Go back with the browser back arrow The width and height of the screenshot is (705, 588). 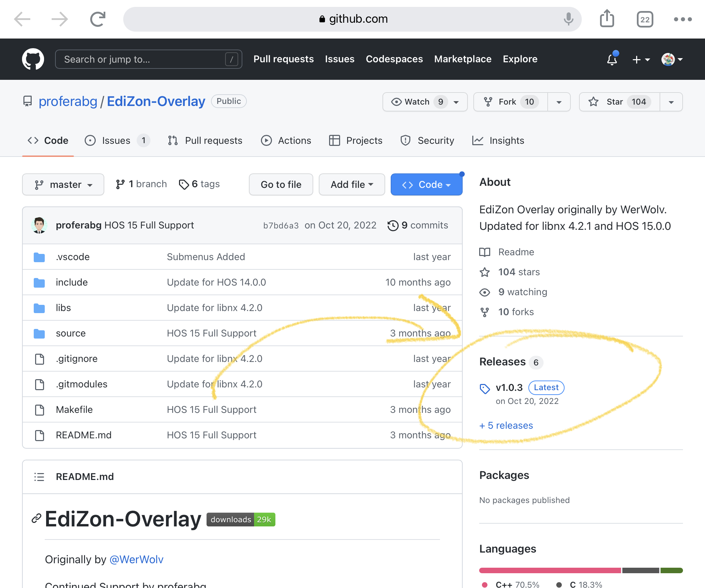pyautogui.click(x=22, y=19)
